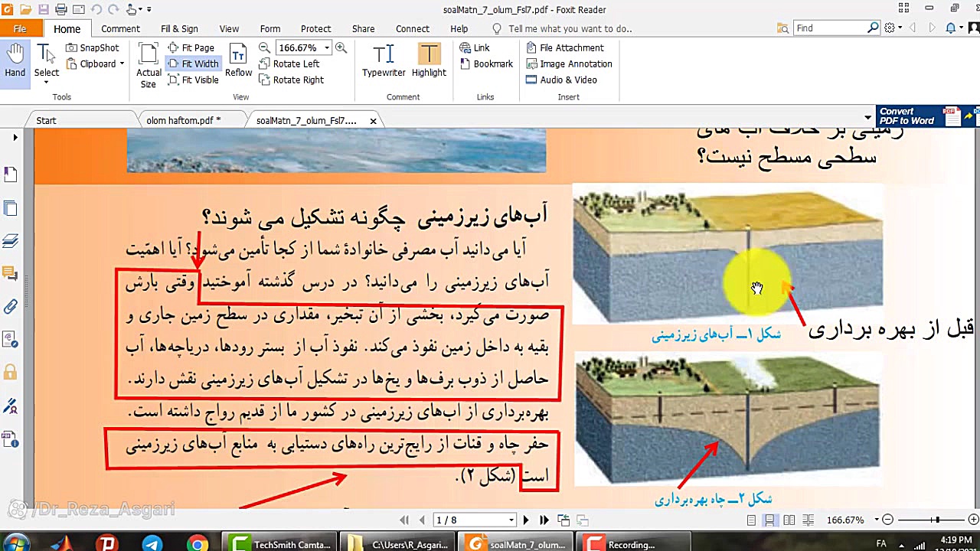Go to the next page
The width and height of the screenshot is (980, 551).
[x=526, y=520]
